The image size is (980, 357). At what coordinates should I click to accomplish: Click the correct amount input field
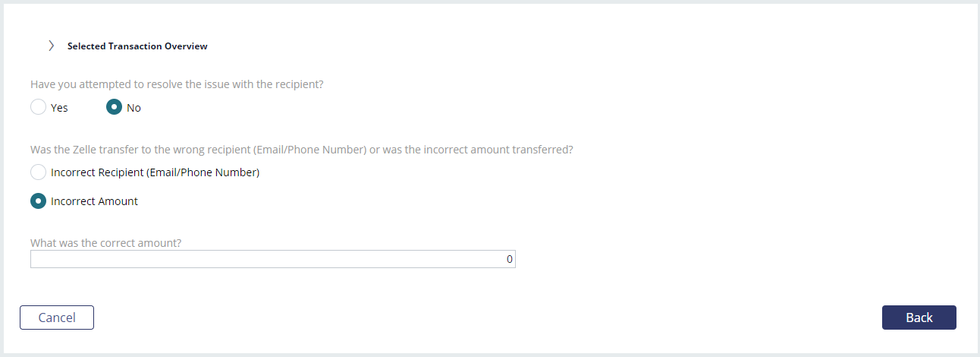pos(273,259)
